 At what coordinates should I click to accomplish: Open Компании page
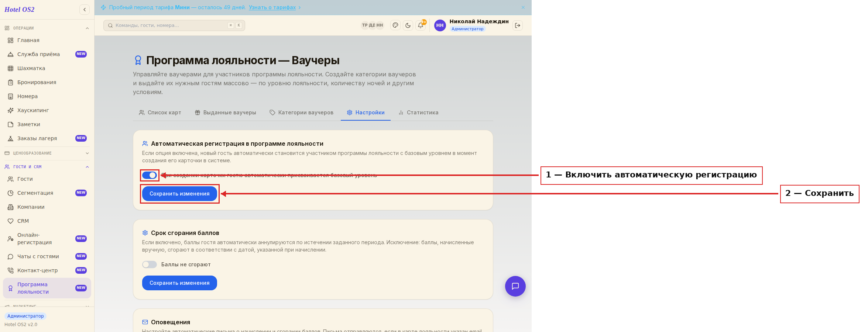point(47,207)
